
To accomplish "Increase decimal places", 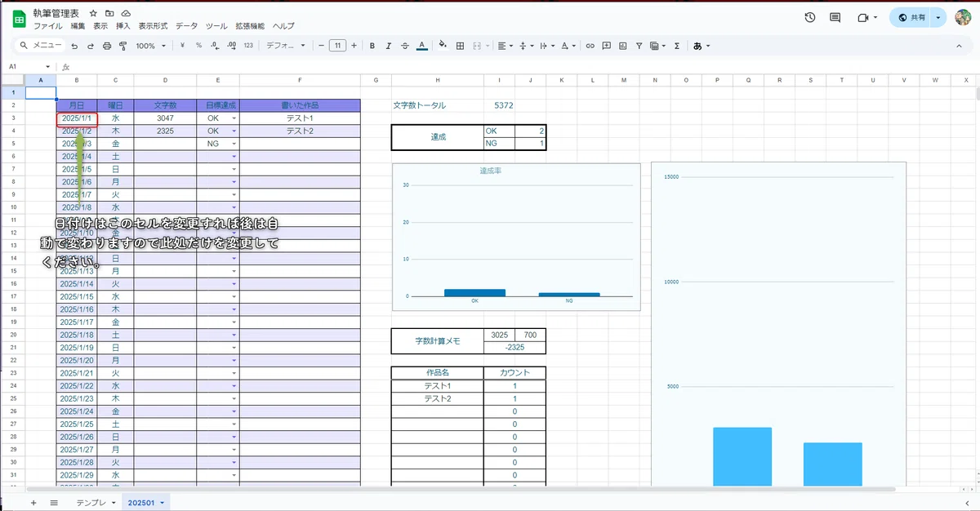I will (231, 46).
